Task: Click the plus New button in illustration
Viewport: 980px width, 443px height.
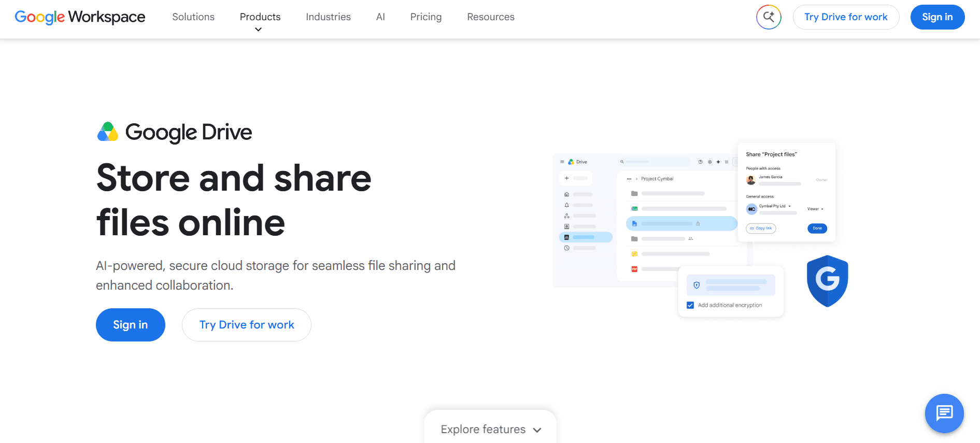Action: [x=576, y=178]
